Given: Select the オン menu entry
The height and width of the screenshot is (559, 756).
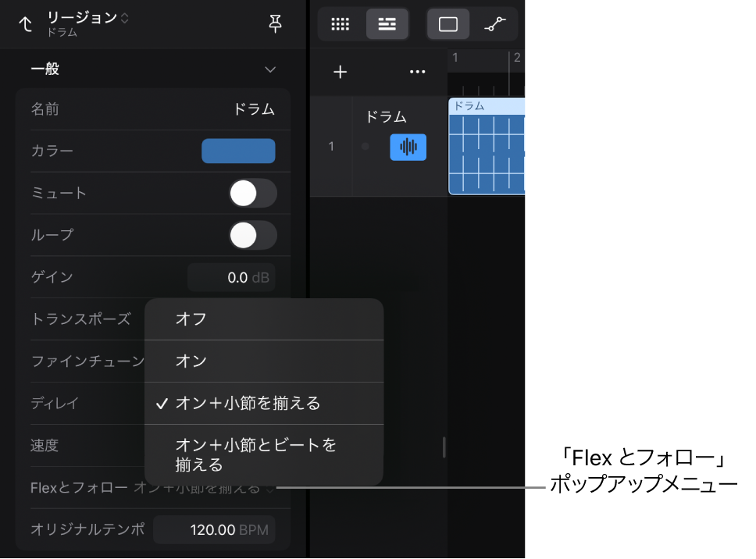Looking at the screenshot, I should click(264, 361).
